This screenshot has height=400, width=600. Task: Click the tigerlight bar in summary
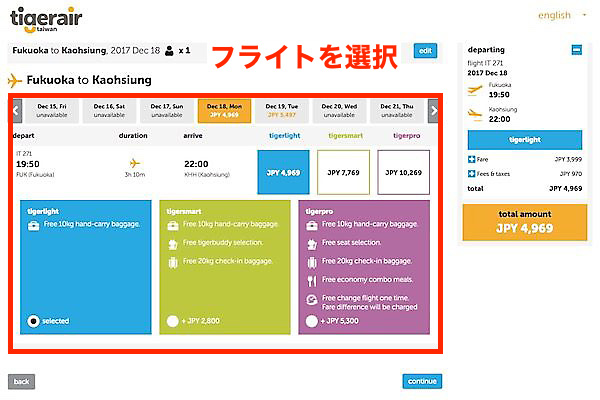click(525, 140)
